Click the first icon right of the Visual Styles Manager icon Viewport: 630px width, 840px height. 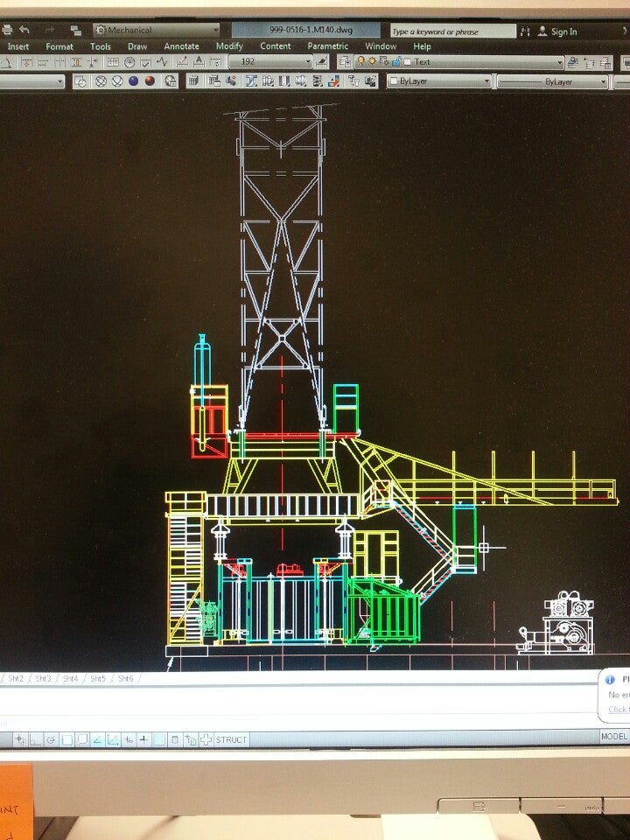pos(194,81)
